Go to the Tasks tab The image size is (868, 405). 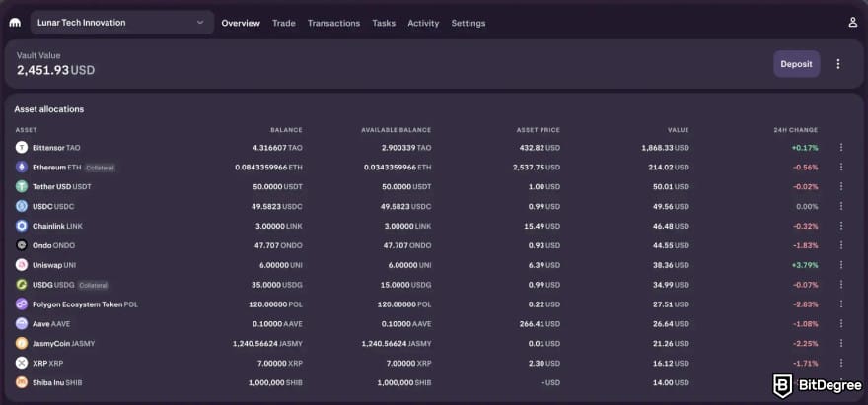click(384, 24)
